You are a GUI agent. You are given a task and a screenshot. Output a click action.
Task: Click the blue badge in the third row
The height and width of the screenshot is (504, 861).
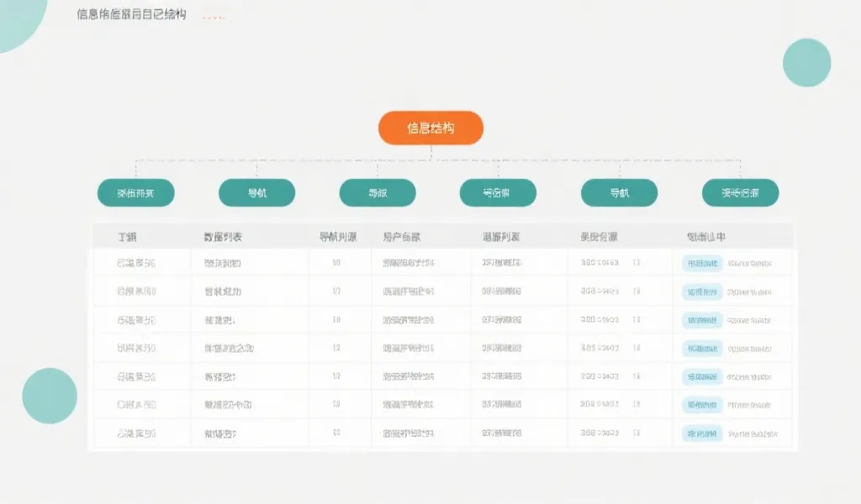[x=704, y=320]
